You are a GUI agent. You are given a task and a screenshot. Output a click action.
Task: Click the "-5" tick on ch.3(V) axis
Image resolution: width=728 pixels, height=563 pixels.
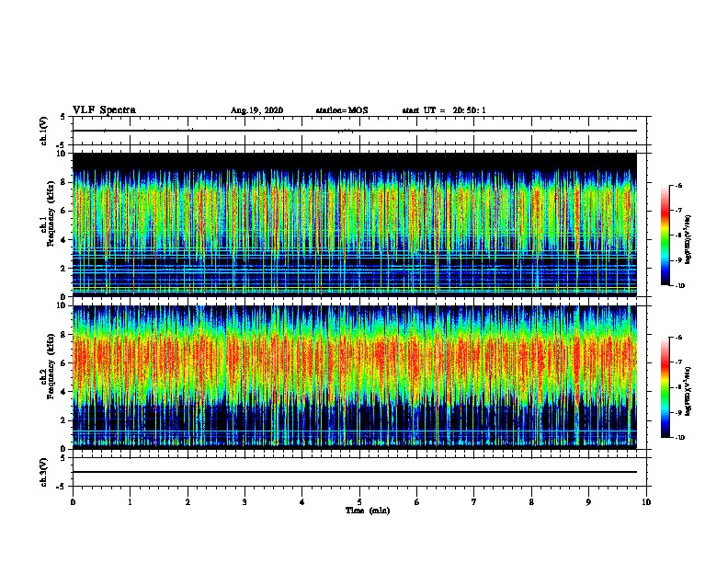click(62, 487)
